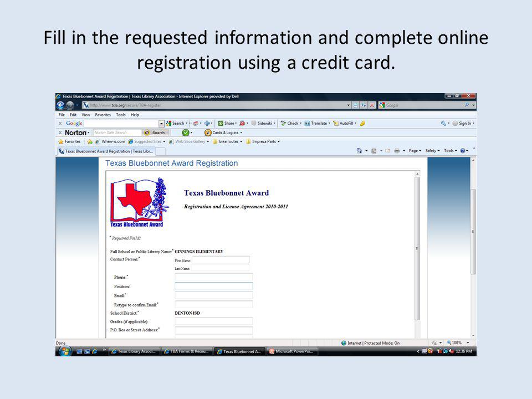Click the First Name input field
Screen dimensions: 532x399
pos(221,260)
